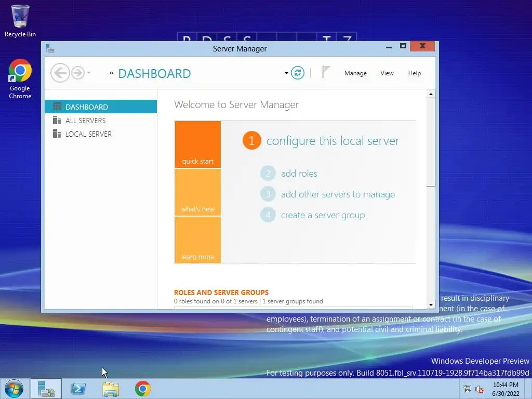Click the Server Manager taskbar icon

tap(46, 389)
